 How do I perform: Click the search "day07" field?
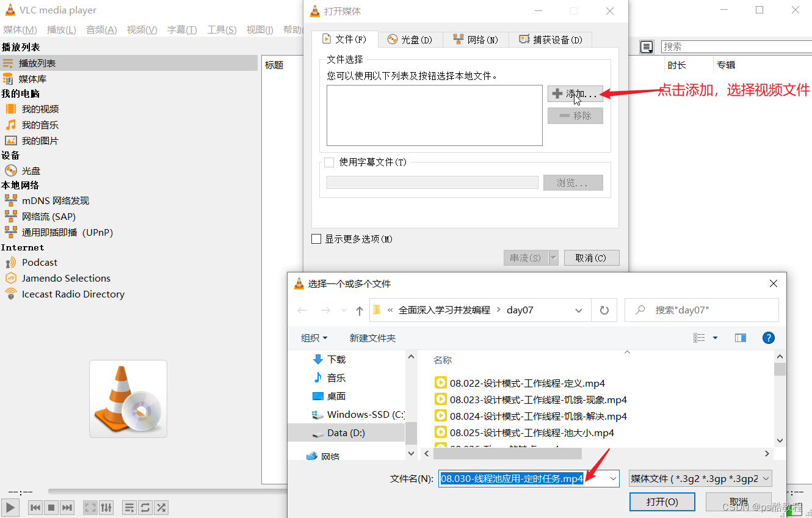click(702, 310)
